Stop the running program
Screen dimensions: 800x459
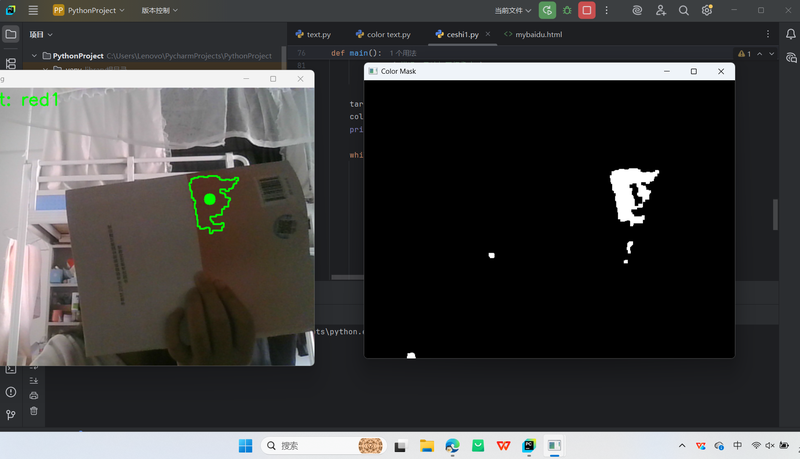(587, 10)
